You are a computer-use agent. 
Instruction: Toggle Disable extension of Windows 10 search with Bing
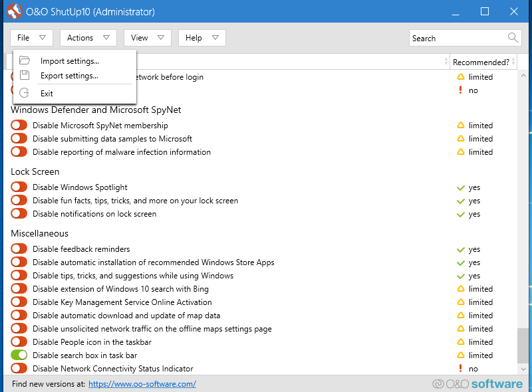(19, 288)
